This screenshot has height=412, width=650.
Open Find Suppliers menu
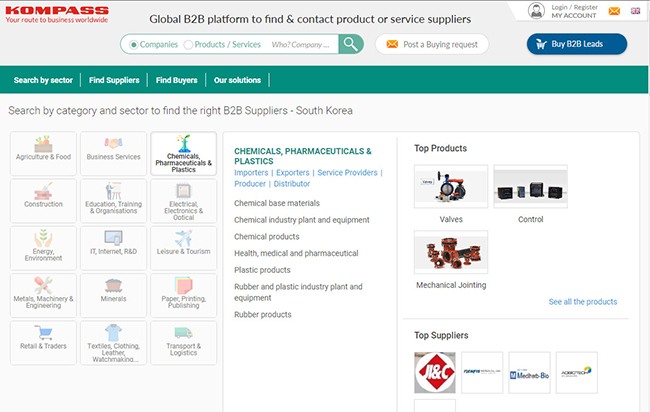pos(114,80)
